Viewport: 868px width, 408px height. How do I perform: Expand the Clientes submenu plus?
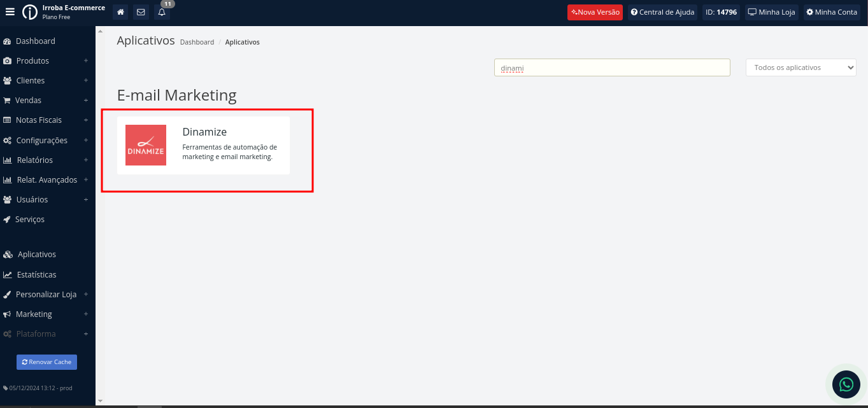[x=86, y=81]
